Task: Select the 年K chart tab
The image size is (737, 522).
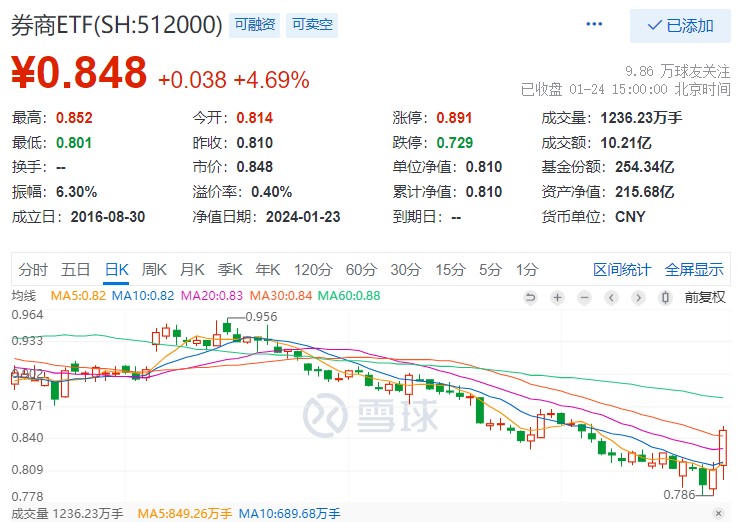Action: click(267, 270)
